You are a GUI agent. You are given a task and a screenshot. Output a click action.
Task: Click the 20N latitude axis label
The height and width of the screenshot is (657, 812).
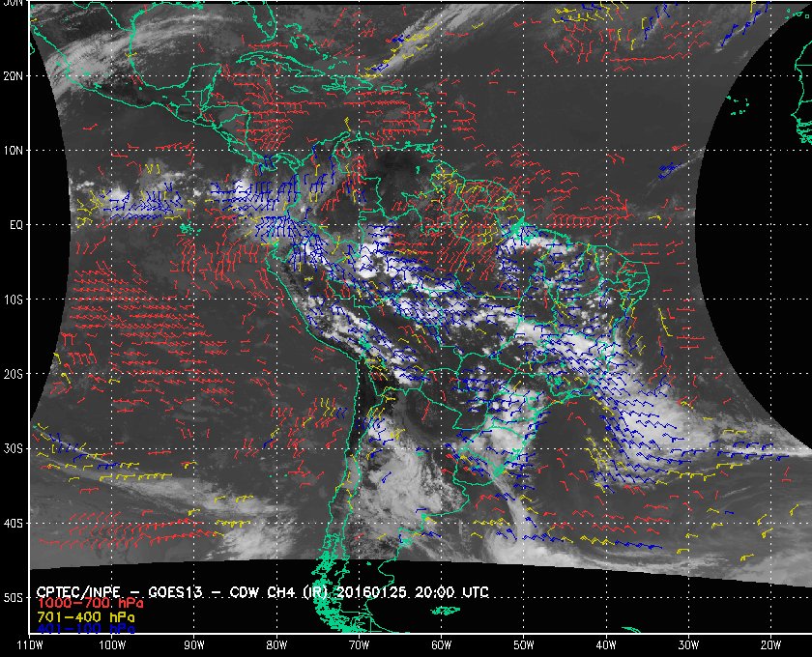[13, 76]
